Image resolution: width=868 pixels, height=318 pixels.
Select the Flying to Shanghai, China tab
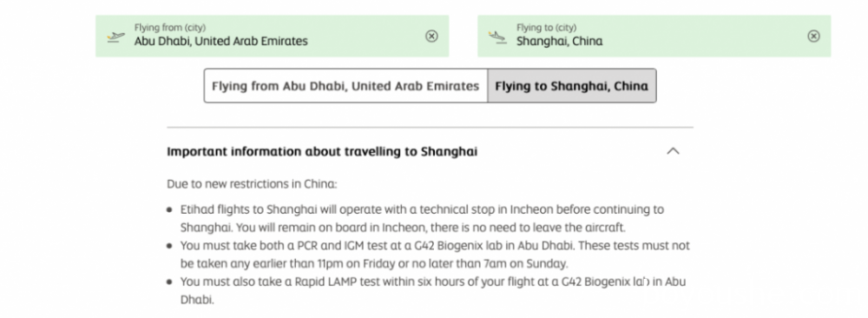tap(571, 86)
